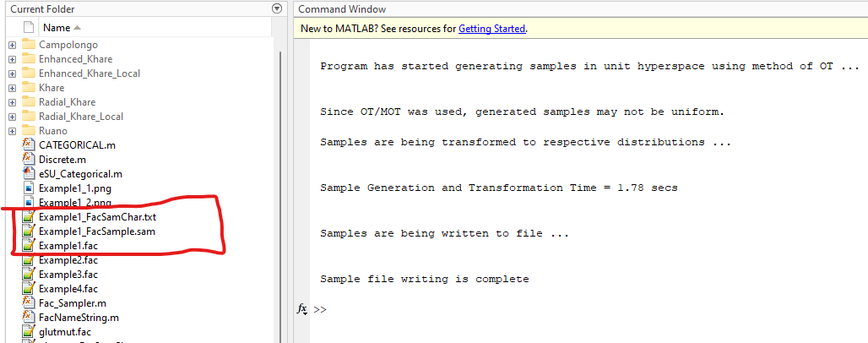Open the CATEGORICAL.m file icon

click(x=27, y=144)
